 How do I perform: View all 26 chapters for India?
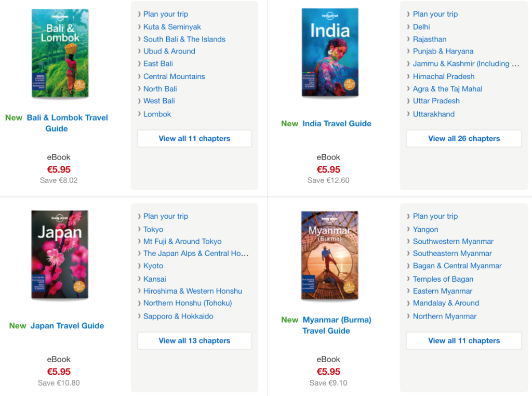464,139
